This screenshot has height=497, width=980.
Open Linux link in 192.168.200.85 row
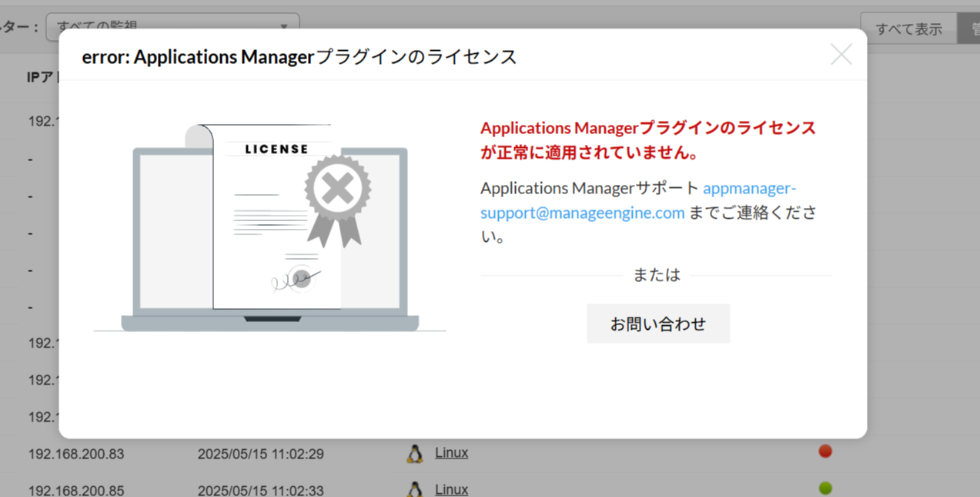click(x=451, y=489)
